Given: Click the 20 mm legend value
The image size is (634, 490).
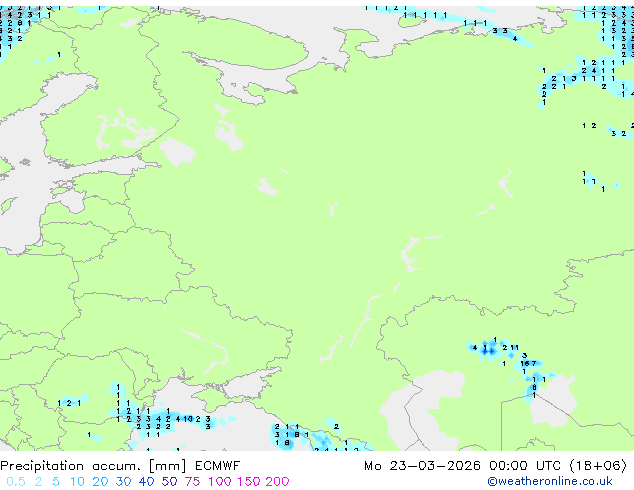Looking at the screenshot, I should (x=100, y=482).
